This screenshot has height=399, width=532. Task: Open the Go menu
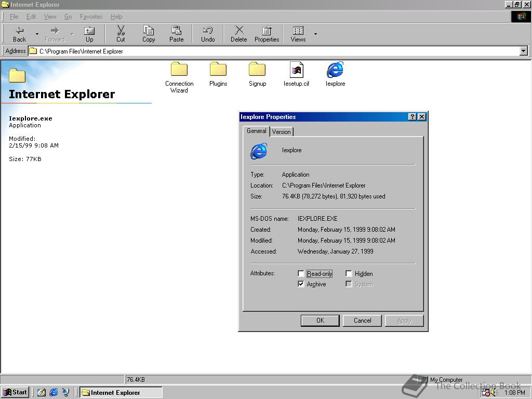click(68, 17)
